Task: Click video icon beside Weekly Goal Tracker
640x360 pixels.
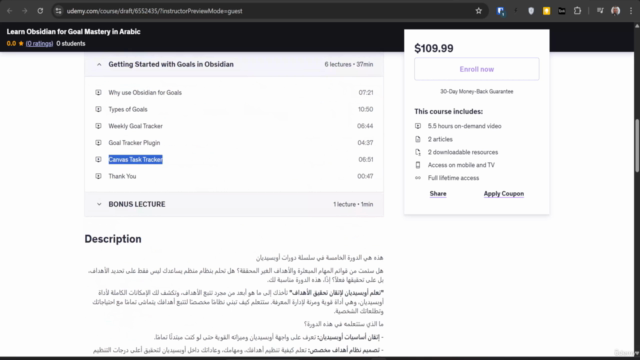Action: [98, 126]
